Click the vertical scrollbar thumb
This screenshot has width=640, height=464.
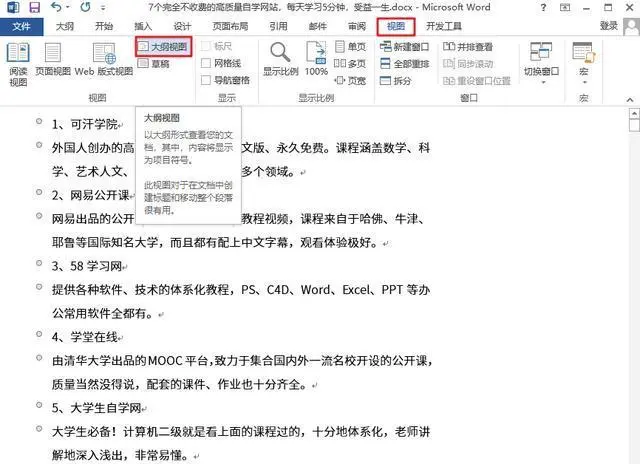(634, 125)
